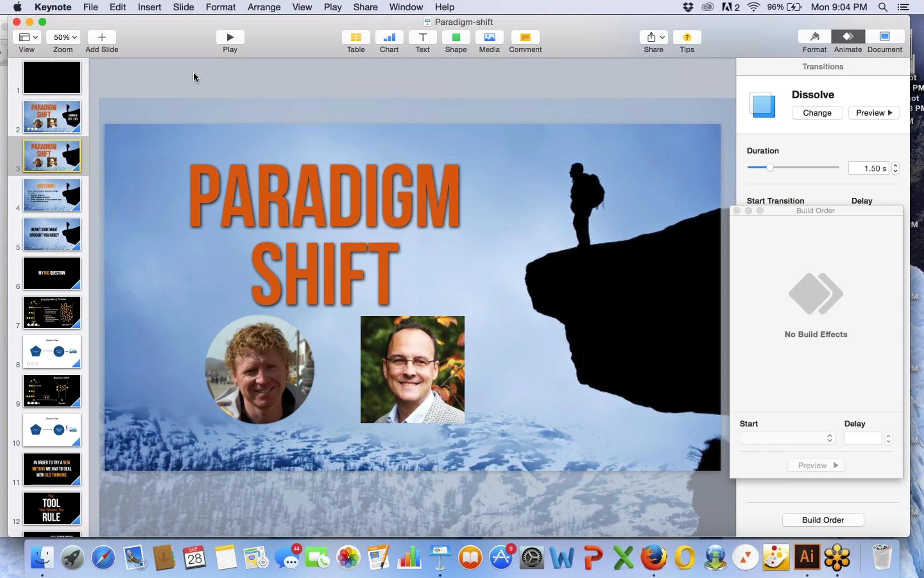Open the Arrange menu
This screenshot has height=578, width=924.
tap(264, 7)
